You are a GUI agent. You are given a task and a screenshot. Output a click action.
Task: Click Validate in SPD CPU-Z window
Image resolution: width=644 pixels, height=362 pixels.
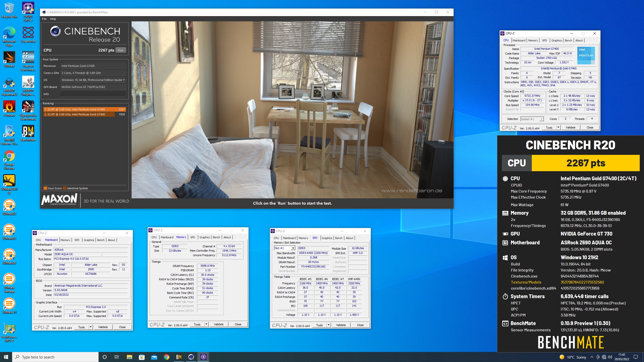click(x=341, y=325)
